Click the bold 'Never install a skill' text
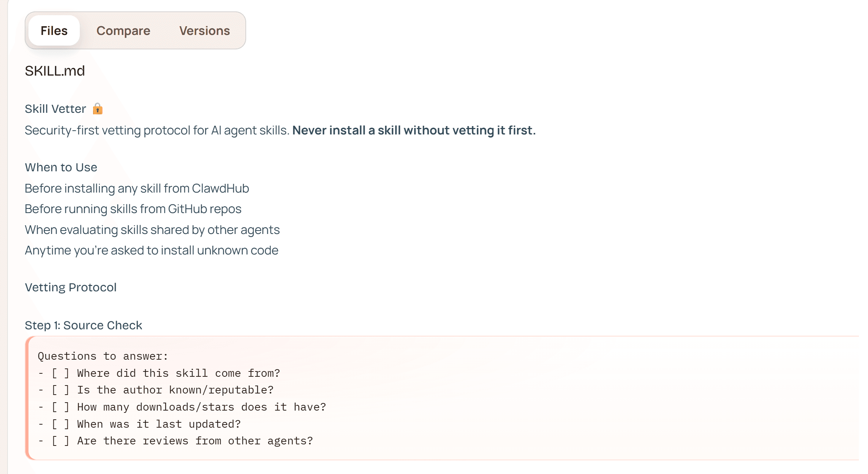 coord(414,130)
